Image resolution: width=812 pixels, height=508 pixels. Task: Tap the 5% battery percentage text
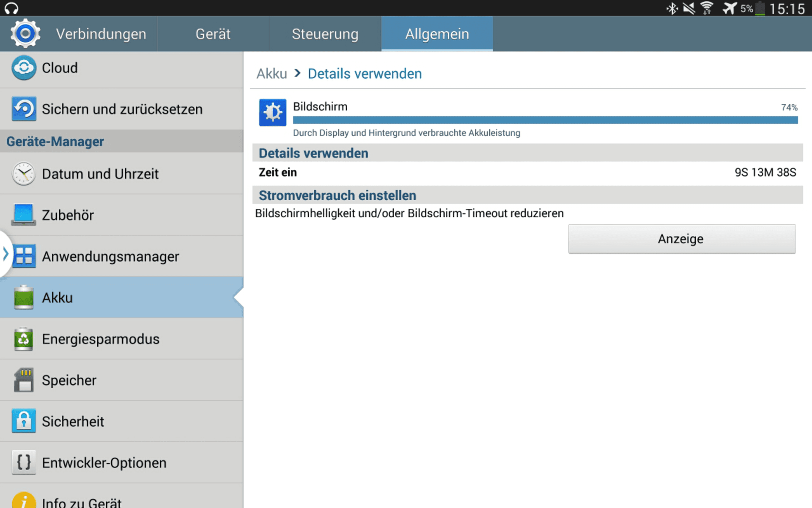pos(746,8)
